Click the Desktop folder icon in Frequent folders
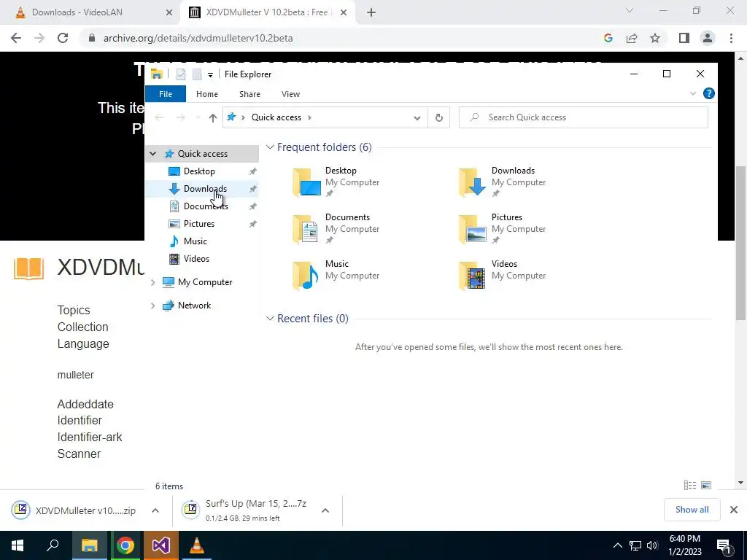747x560 pixels. [x=306, y=182]
